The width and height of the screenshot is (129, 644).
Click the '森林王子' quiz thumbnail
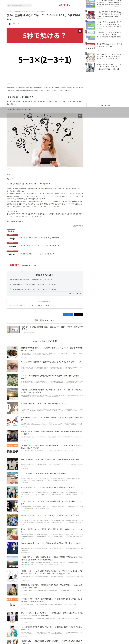point(13,450)
